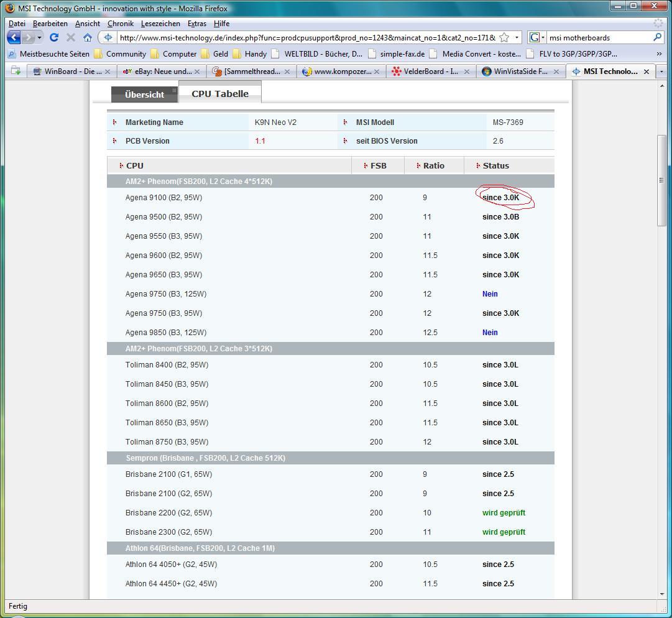Open the Handy bookmark folder
Screen dimensions: 672x618
[x=250, y=54]
